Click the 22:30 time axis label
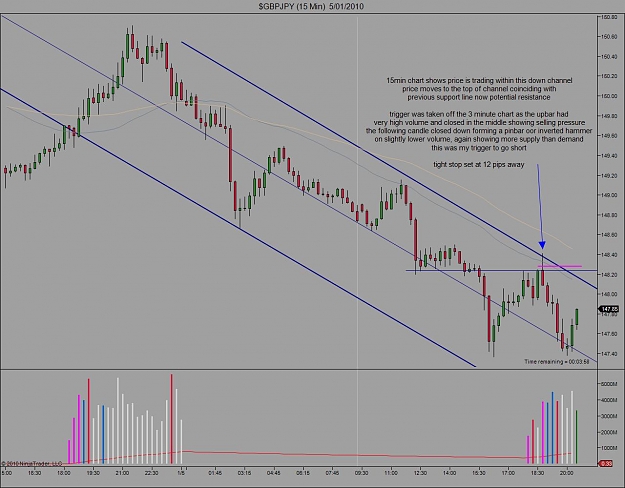 point(152,473)
